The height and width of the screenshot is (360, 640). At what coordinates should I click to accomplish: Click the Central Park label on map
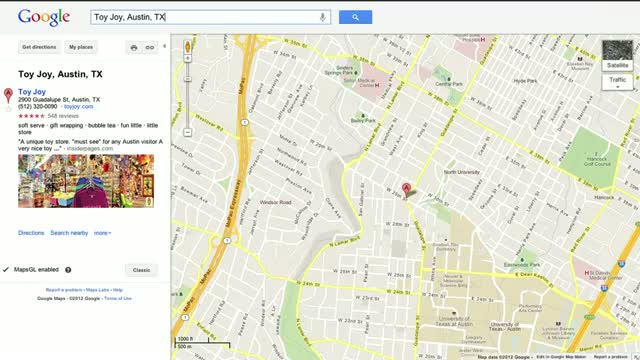point(449,84)
